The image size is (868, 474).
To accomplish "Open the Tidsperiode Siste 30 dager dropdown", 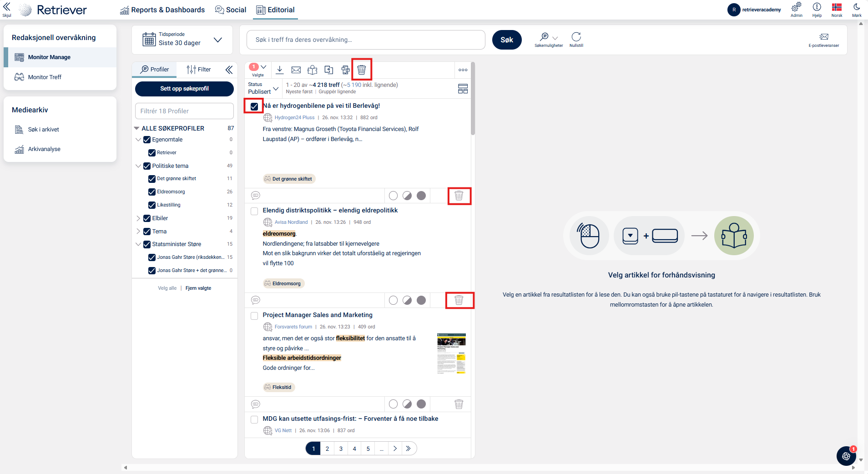I will [x=182, y=40].
